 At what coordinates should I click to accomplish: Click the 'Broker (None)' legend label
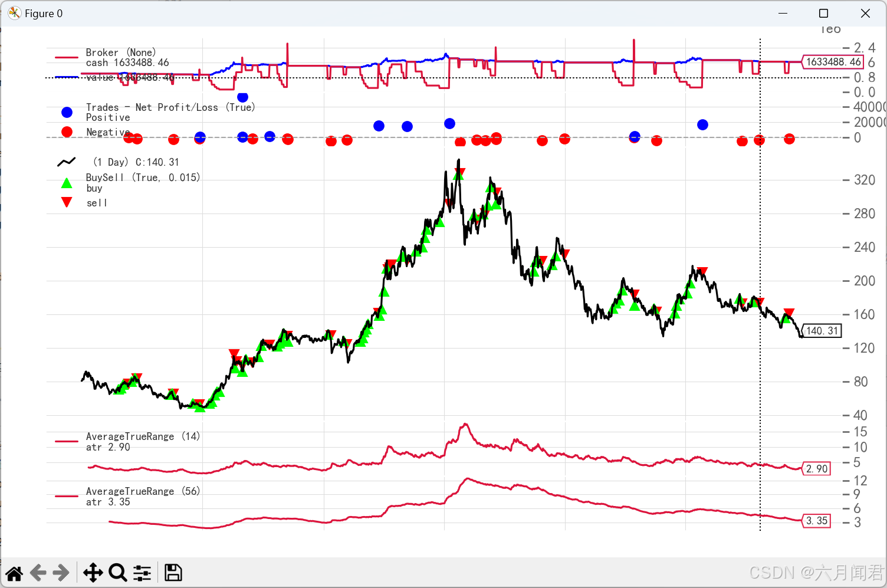click(121, 52)
